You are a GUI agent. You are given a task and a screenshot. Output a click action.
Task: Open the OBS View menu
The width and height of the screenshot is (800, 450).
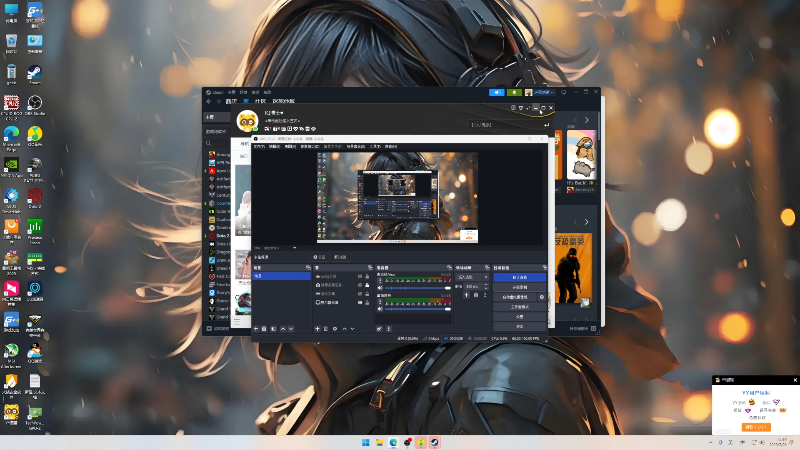[x=290, y=146]
